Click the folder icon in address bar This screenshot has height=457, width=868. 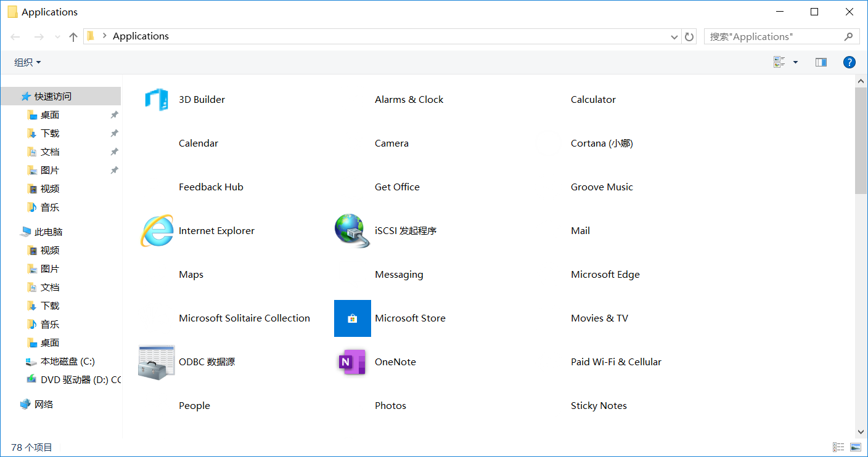91,36
